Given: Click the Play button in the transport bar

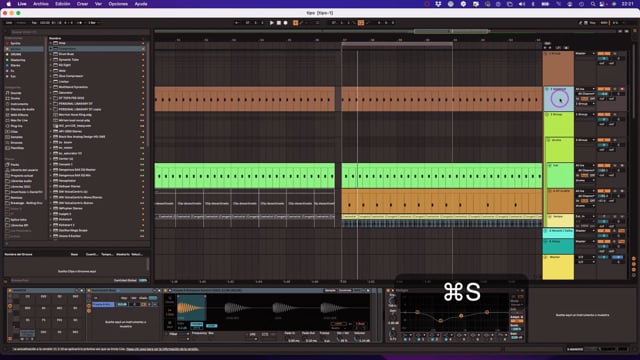Looking at the screenshot, I should pyautogui.click(x=272, y=23).
